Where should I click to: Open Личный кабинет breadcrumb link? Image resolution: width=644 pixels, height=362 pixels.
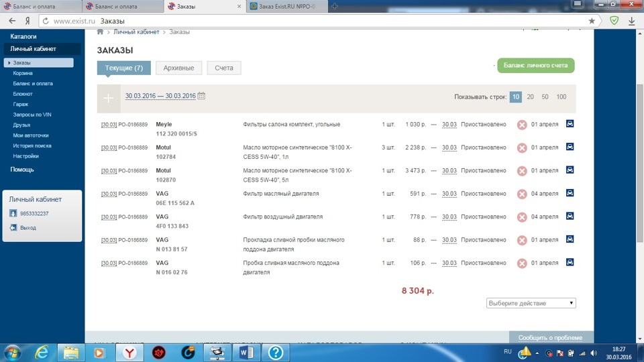click(136, 32)
